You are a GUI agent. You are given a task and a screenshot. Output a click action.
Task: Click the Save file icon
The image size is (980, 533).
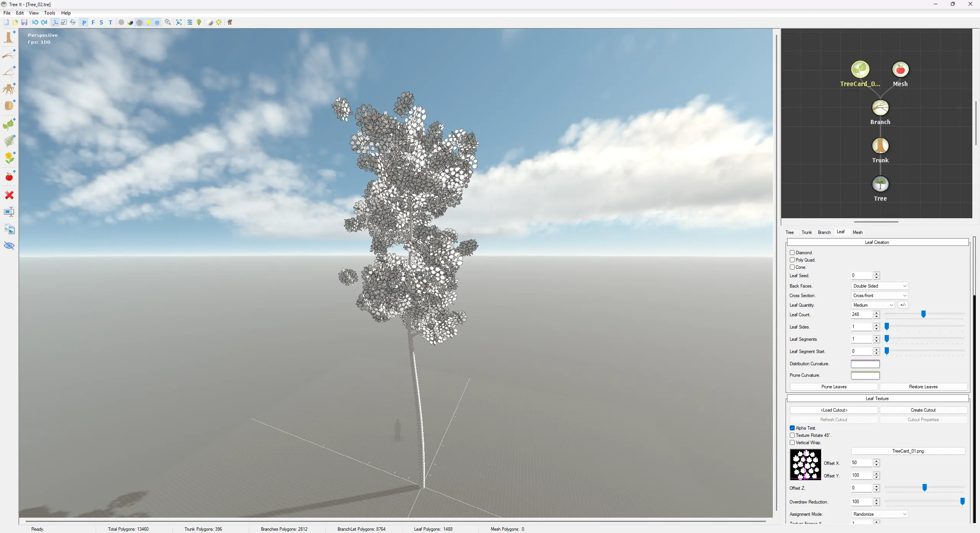24,22
